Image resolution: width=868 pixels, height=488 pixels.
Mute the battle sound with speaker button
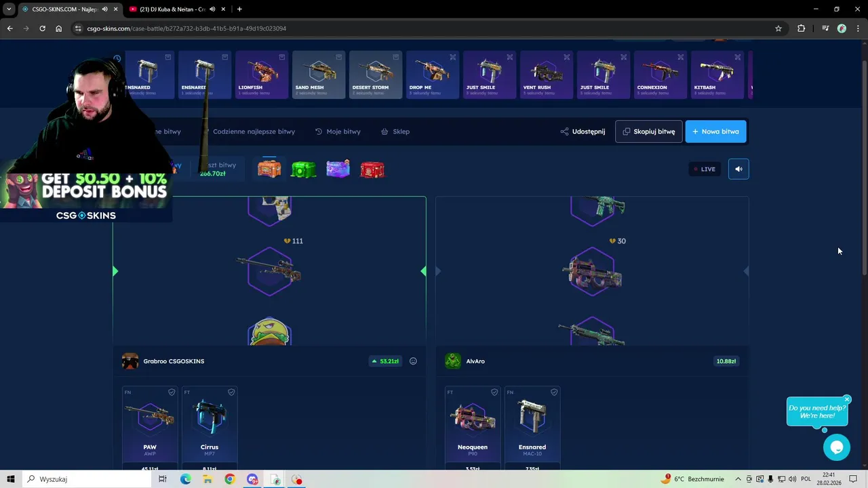(x=738, y=169)
